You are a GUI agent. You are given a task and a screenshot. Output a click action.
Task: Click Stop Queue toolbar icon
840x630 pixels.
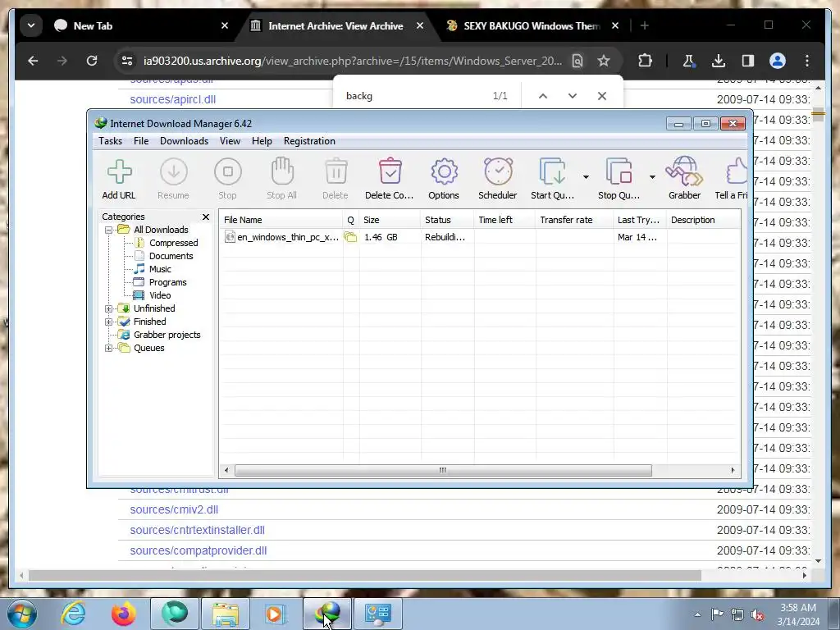(x=619, y=179)
